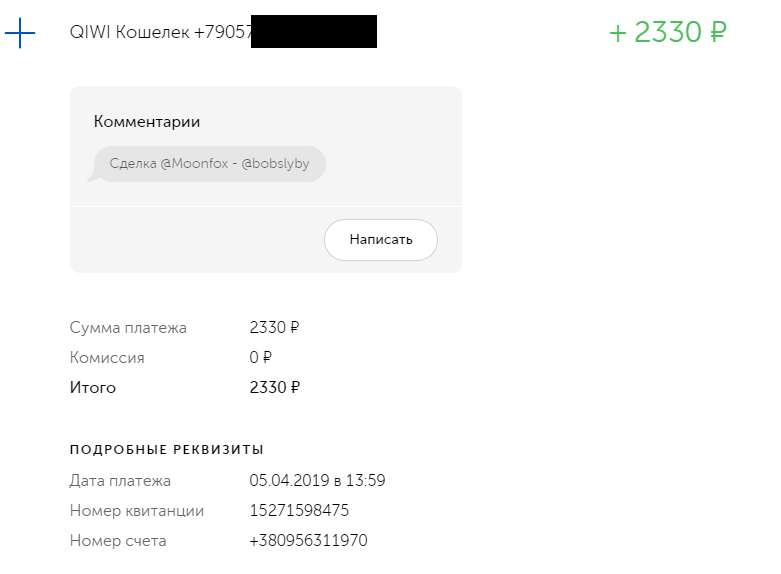
Task: Click the green +2330 ₽ amount
Action: 668,32
